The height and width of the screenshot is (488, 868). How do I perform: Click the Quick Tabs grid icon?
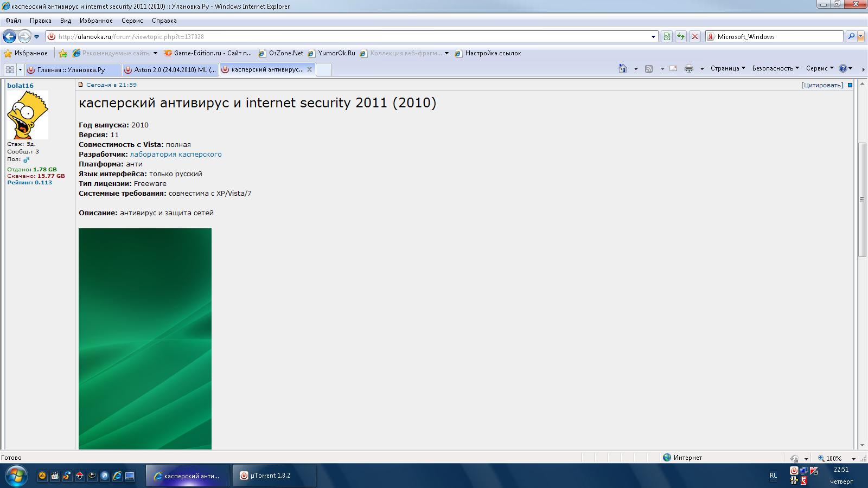tap(10, 69)
